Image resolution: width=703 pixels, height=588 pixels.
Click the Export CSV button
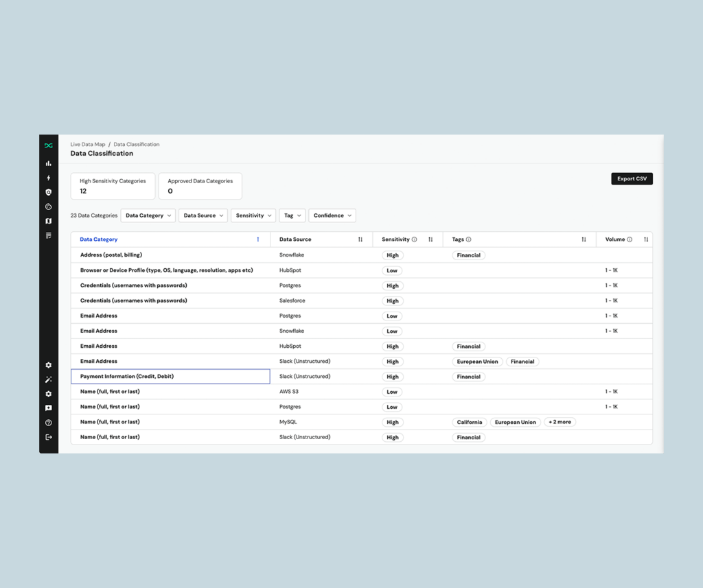point(632,179)
